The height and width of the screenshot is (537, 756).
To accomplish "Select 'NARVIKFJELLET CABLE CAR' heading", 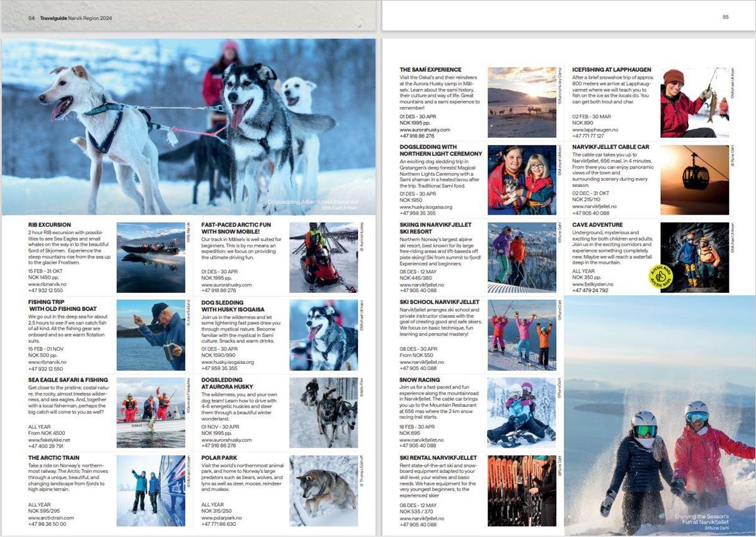I will [x=611, y=147].
